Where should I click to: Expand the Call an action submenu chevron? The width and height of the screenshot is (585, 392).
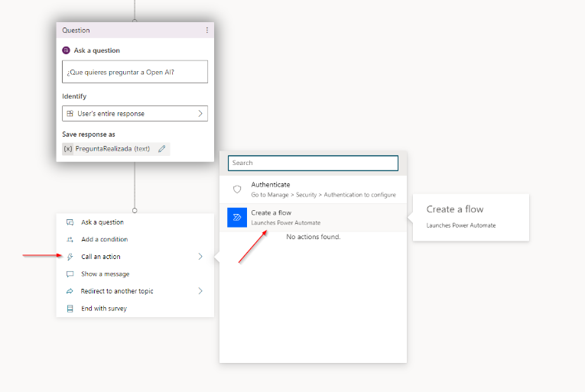coord(200,257)
